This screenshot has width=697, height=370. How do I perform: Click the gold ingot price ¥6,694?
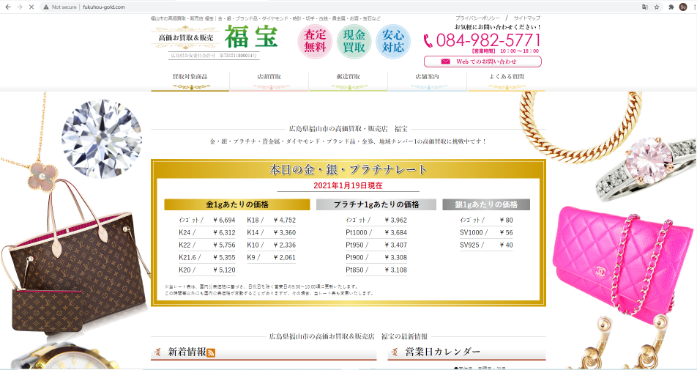point(224,220)
